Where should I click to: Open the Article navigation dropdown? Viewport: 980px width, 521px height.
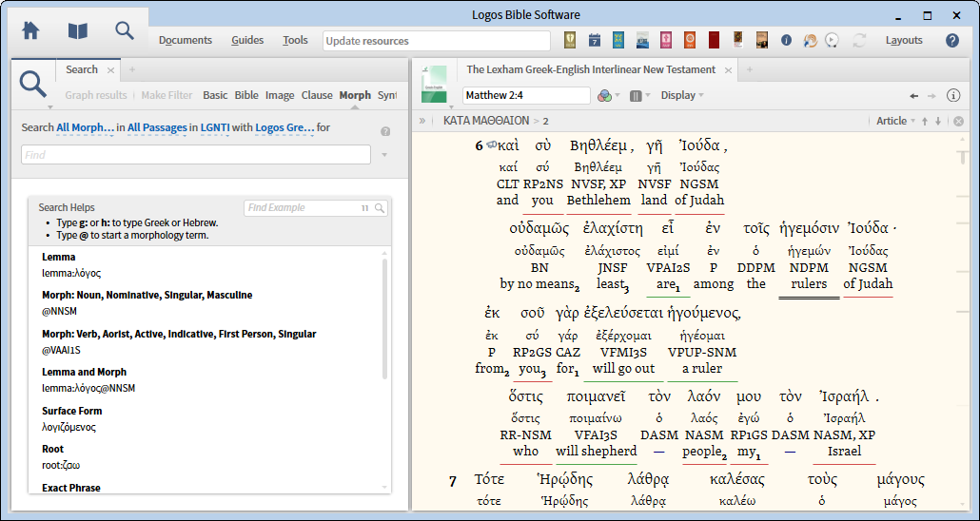pos(895,121)
